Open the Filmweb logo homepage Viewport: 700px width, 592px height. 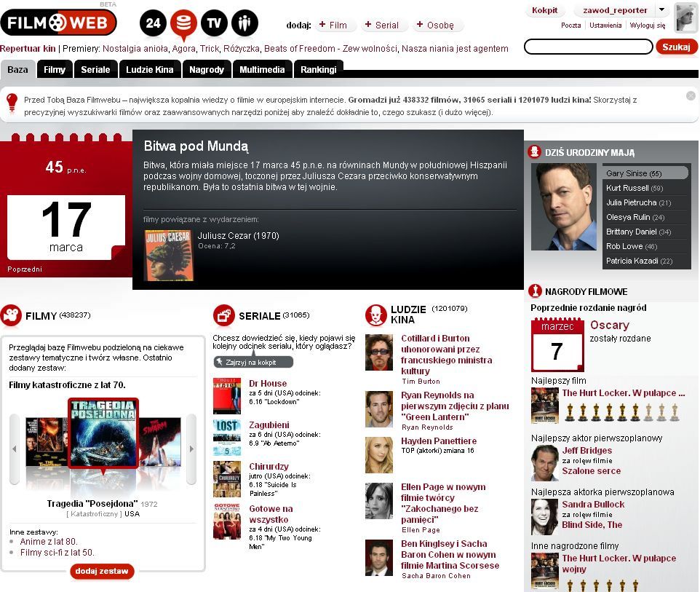pos(58,23)
